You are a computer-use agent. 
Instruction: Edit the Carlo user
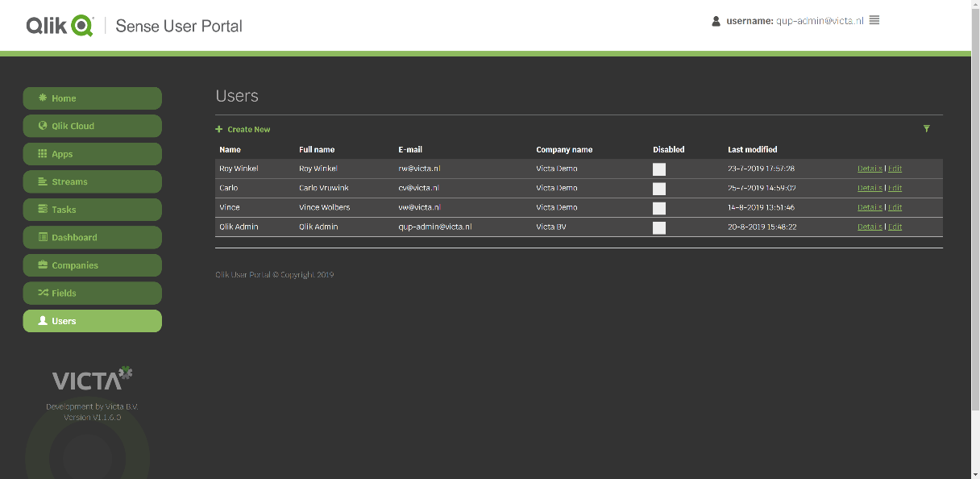pos(895,188)
